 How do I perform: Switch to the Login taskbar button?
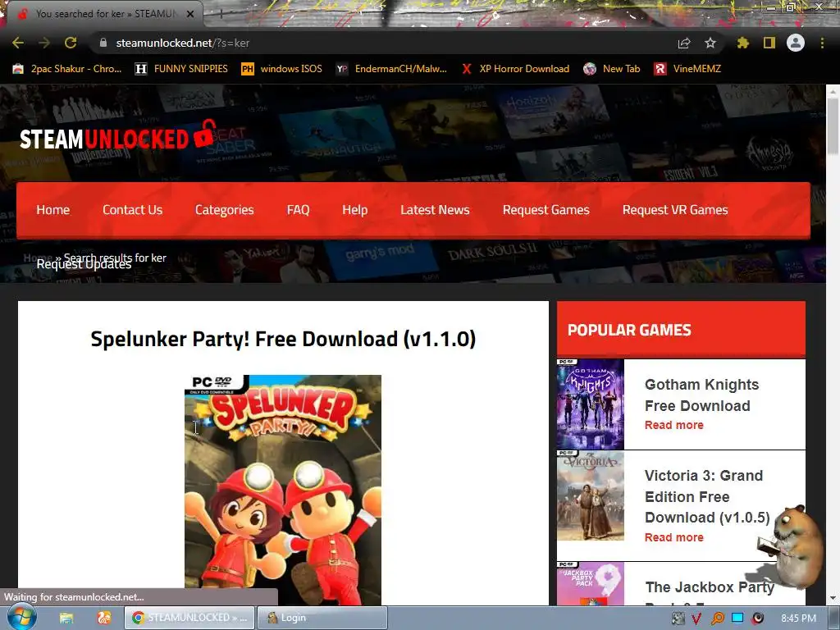click(x=322, y=618)
